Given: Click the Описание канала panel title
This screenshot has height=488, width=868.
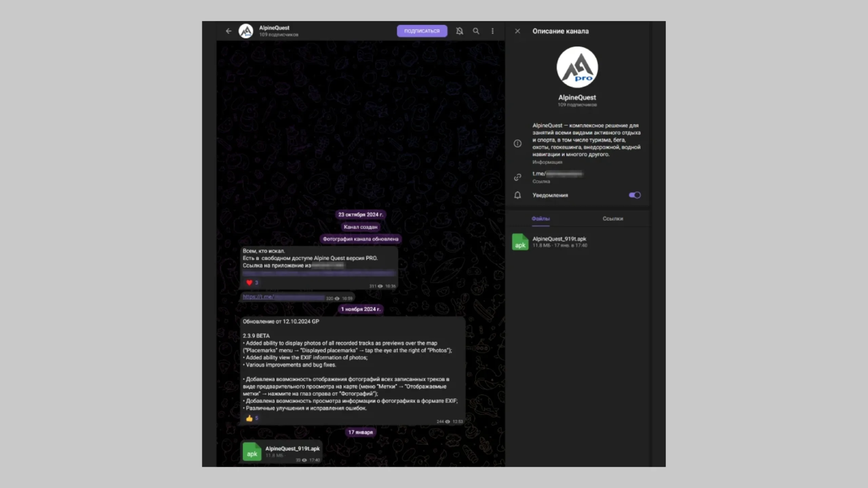Looking at the screenshot, I should (x=560, y=31).
